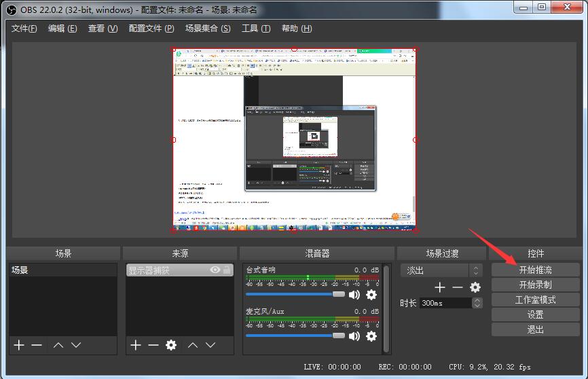Move the selected scene down

tap(76, 345)
